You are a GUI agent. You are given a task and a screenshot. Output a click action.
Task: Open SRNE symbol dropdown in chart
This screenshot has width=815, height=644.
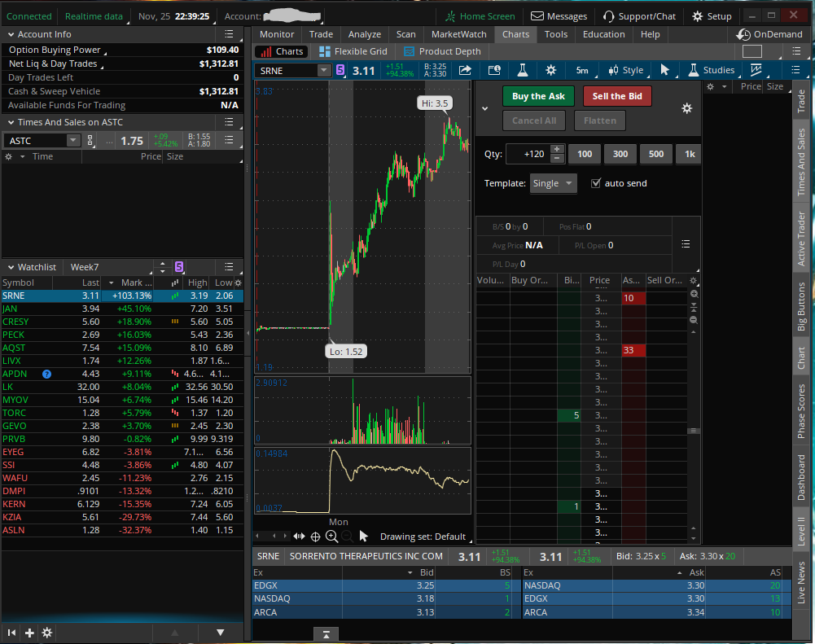coord(323,70)
